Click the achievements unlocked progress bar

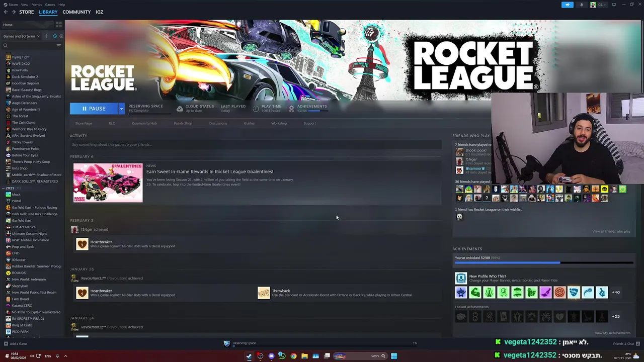pos(544,262)
